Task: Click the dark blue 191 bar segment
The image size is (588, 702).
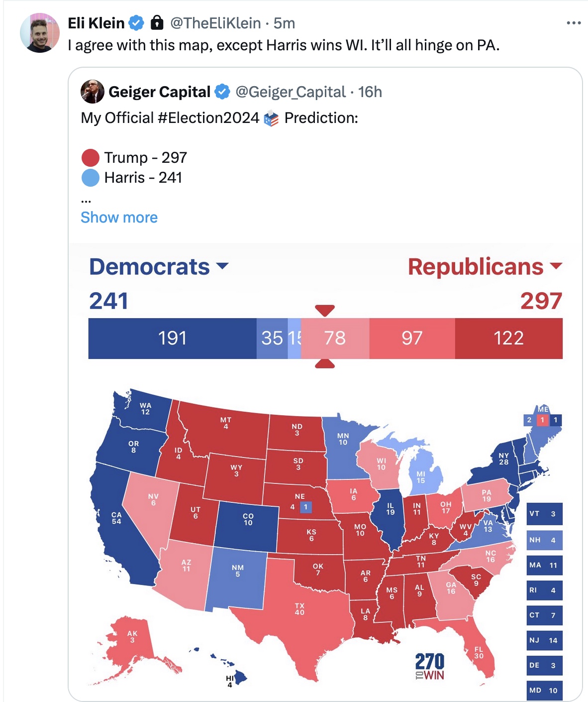Action: point(172,339)
